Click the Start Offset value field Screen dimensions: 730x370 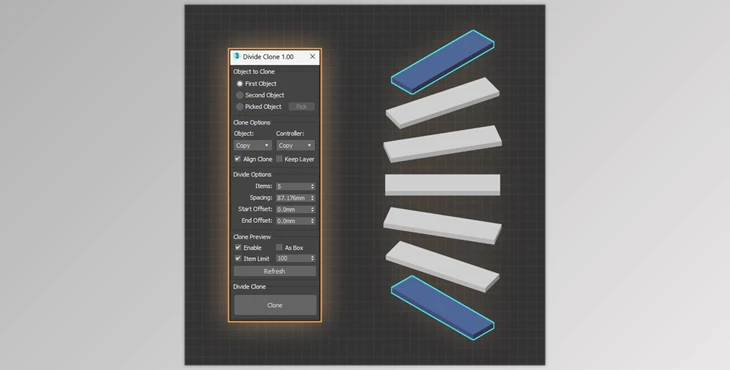pos(293,209)
